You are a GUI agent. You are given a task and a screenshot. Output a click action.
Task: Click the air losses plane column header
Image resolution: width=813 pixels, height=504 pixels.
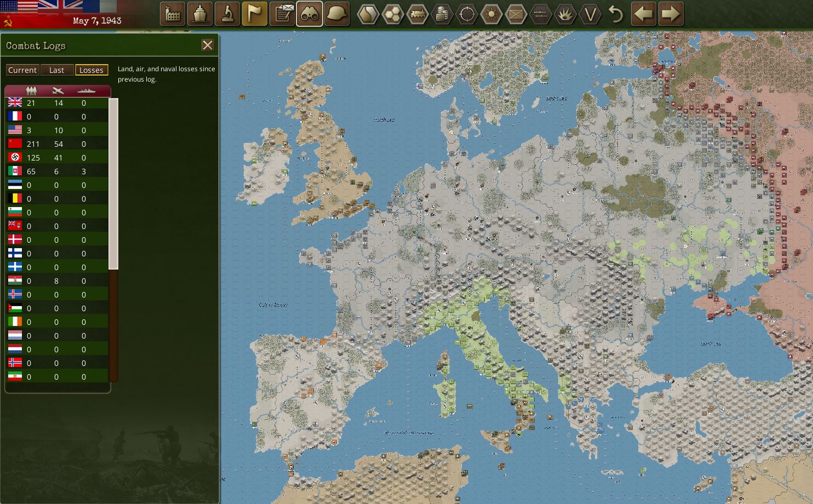pyautogui.click(x=58, y=91)
